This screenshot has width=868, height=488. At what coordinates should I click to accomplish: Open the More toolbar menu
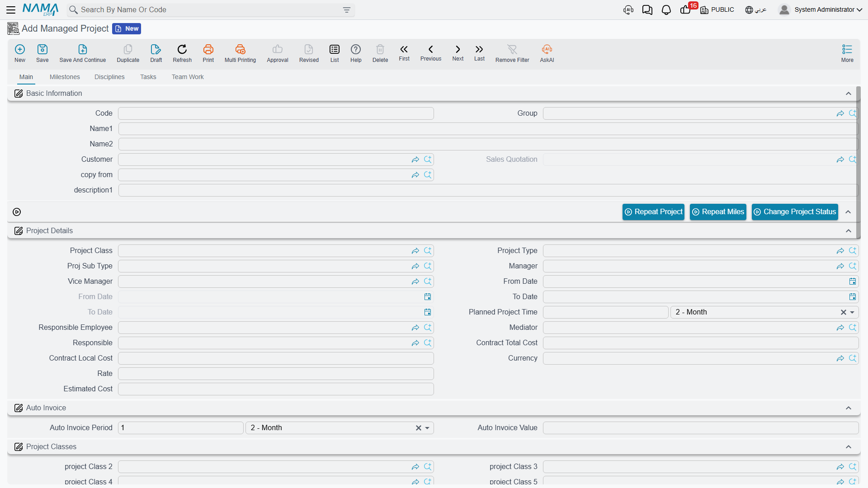[x=847, y=53]
